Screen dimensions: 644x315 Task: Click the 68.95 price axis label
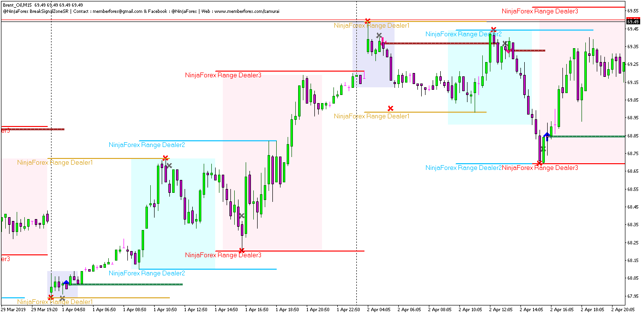[x=633, y=118]
